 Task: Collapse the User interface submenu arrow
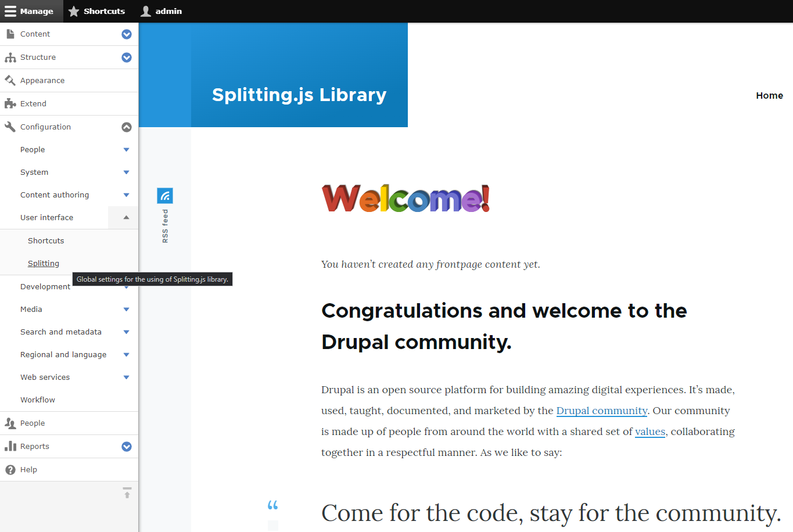126,218
